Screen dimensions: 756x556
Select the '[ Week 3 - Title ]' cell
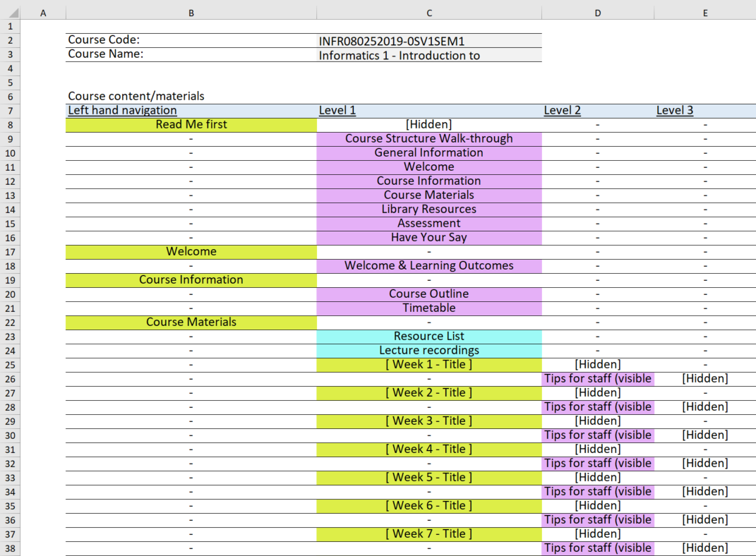click(428, 421)
